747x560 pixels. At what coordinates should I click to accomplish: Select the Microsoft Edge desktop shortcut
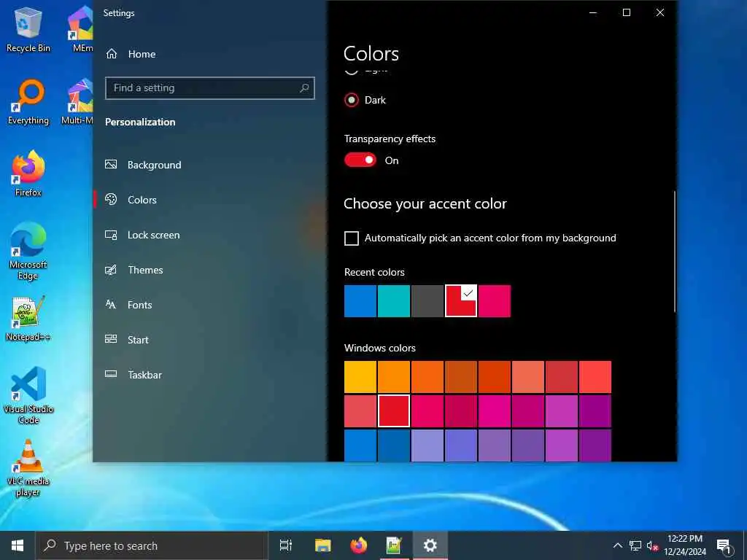[28, 251]
